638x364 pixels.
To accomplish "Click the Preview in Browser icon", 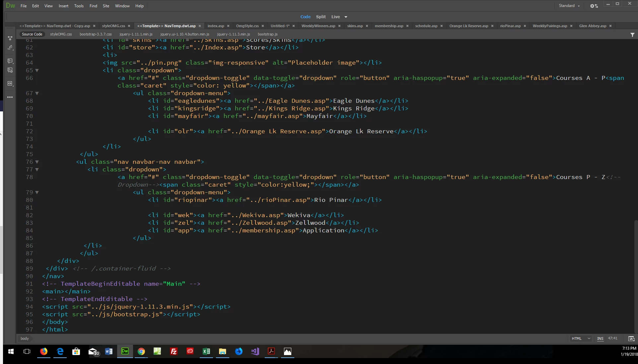I will tap(631, 338).
